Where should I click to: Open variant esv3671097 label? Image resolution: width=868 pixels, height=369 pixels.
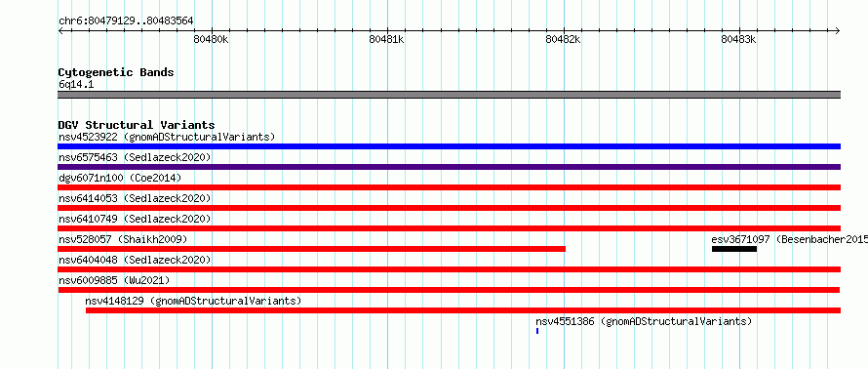789,239
